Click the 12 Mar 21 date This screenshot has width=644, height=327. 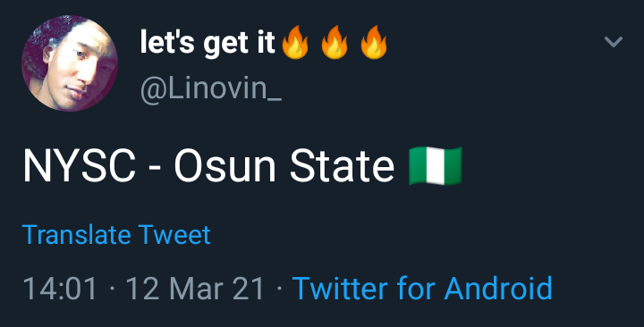(195, 289)
